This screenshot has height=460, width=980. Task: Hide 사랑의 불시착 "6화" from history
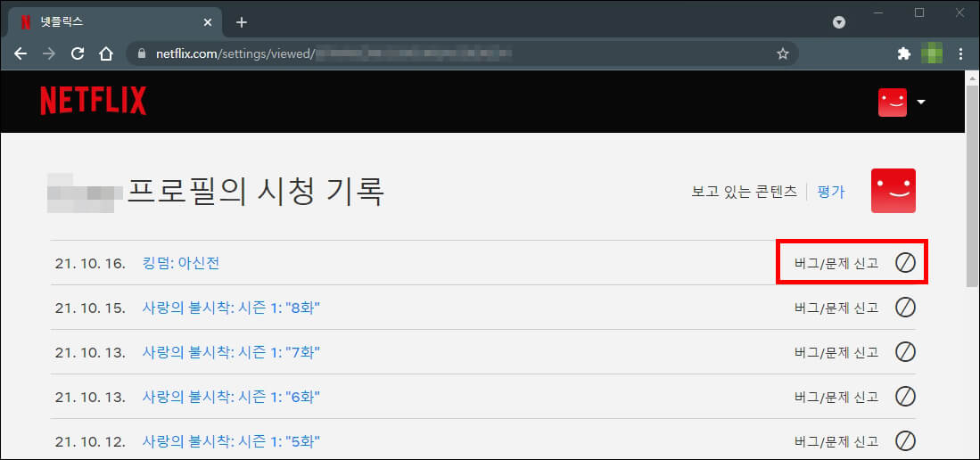point(905,396)
